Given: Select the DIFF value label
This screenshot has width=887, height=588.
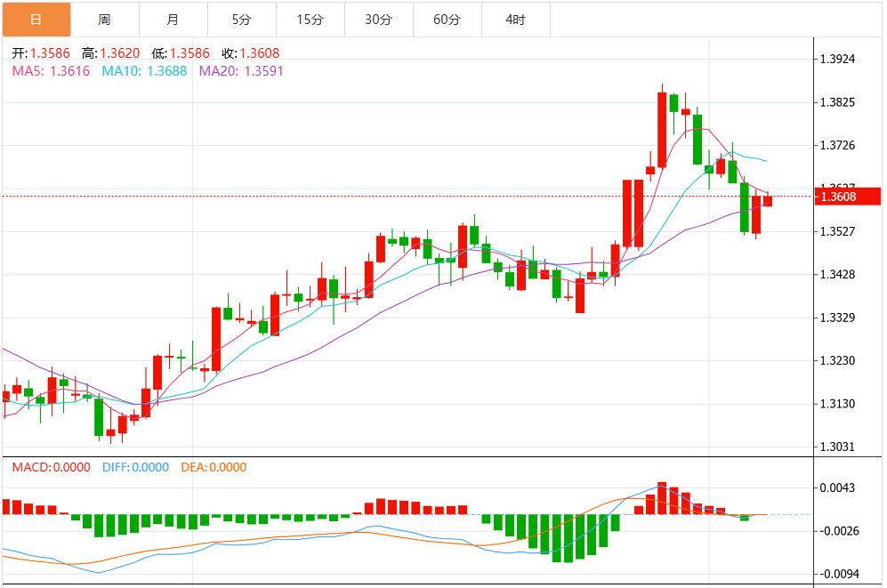Looking at the screenshot, I should coord(135,467).
